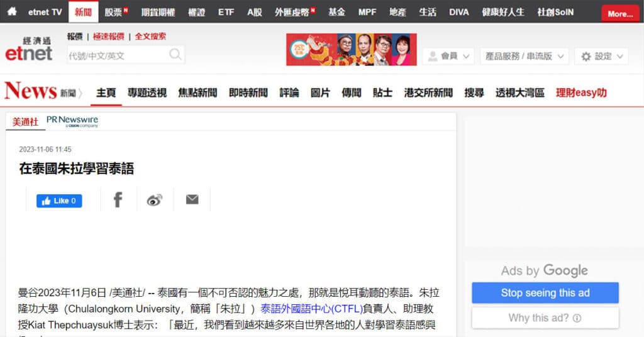Viewport: 644px width, 337px height.
Task: Go to 透視大灣區 section
Action: click(x=520, y=93)
